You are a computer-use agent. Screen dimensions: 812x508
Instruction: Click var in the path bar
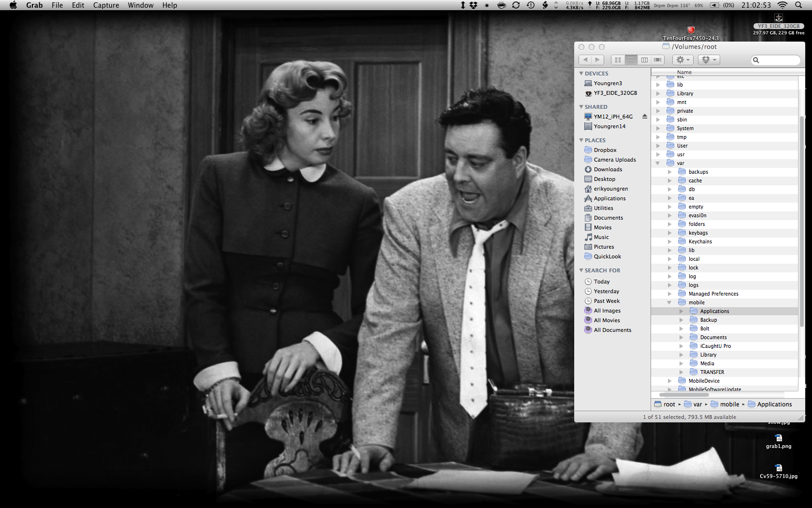point(693,404)
